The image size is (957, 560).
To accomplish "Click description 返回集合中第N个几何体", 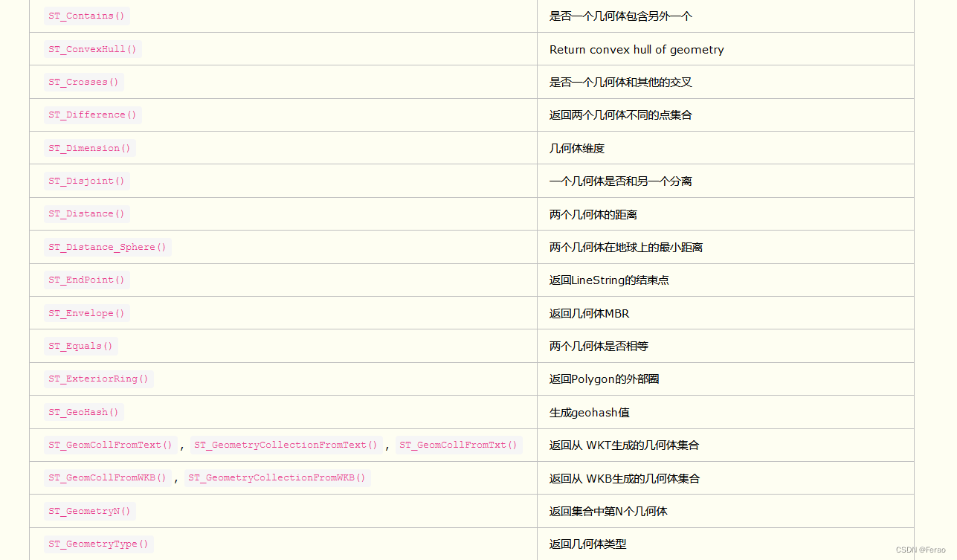I will 608,511.
